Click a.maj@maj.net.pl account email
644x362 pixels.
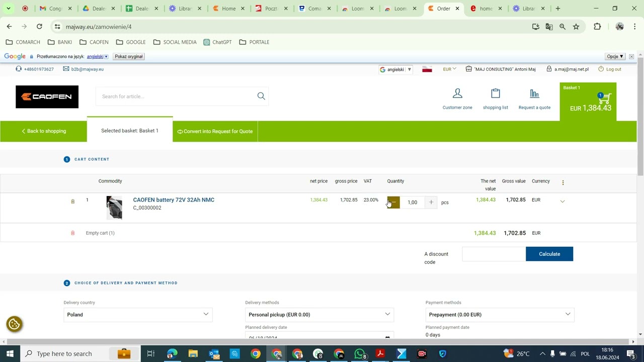click(567, 69)
